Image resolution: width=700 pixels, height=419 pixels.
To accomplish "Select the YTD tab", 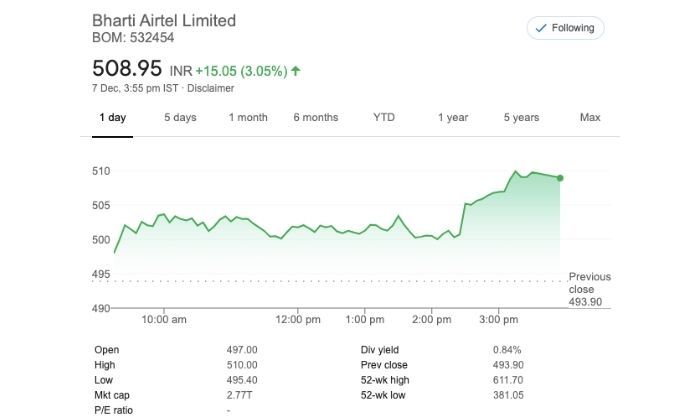I will point(384,118).
